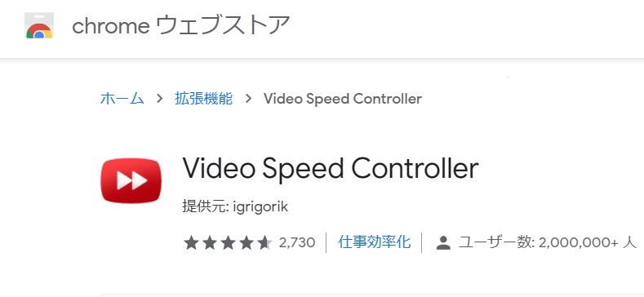644x297 pixels.
Task: Click the chevron right after ホーム
Action: click(x=159, y=99)
